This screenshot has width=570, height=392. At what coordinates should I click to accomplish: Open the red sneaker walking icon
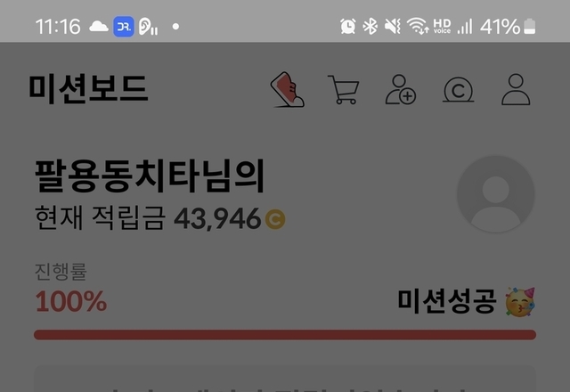pos(288,89)
